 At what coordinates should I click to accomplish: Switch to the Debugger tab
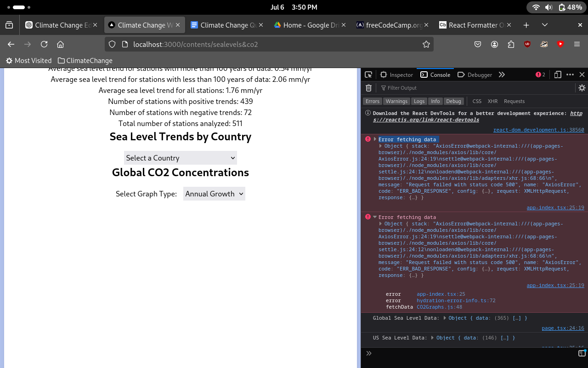click(x=475, y=75)
